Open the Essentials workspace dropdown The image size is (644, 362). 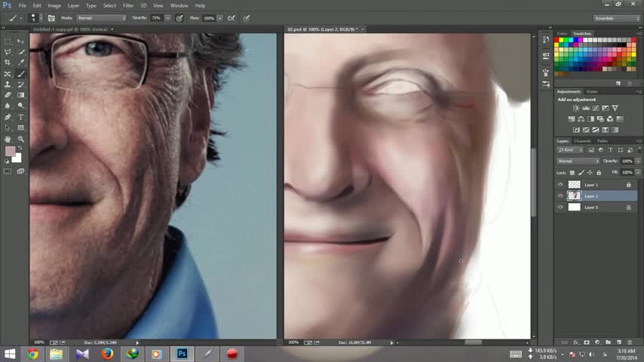click(x=617, y=18)
